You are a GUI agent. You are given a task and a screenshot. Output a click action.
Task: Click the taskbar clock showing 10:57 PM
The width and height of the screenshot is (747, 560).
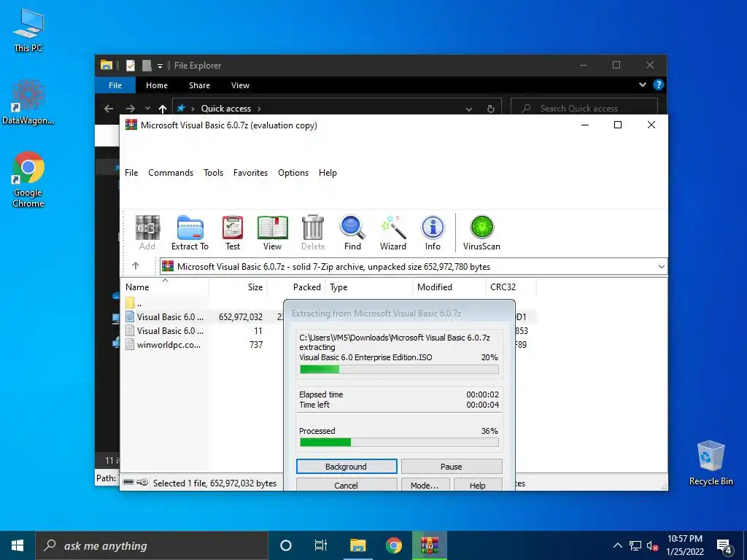tap(685, 545)
